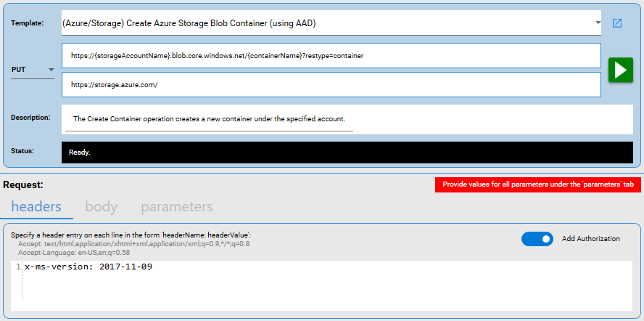
Task: Focus the https://storage.azure.com/ resource field
Action: (x=331, y=85)
